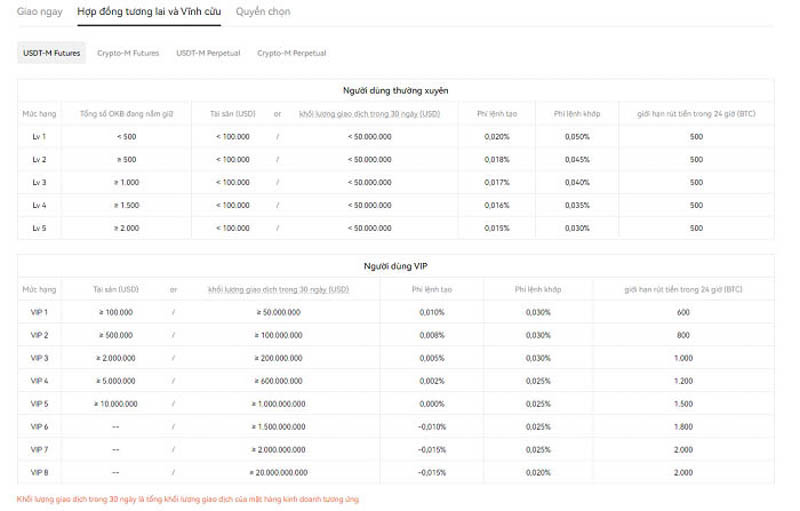The image size is (800, 511).
Task: Open the USDT-M Perpetual sub-tab
Action: [208, 53]
